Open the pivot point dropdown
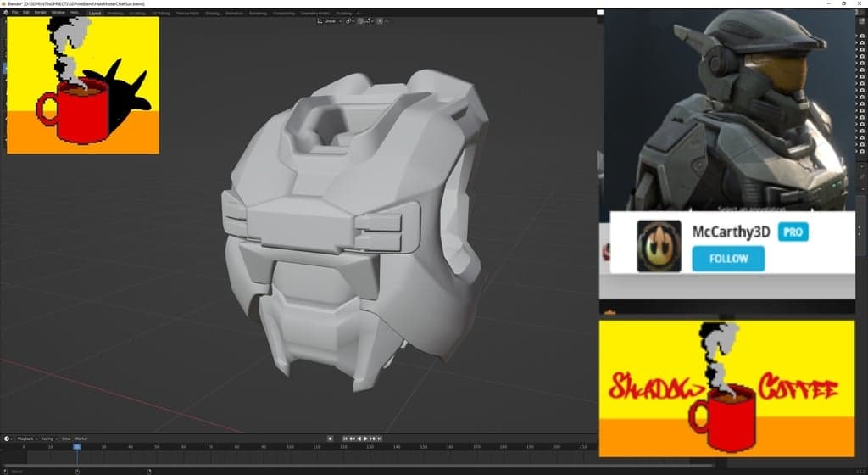 (348, 21)
